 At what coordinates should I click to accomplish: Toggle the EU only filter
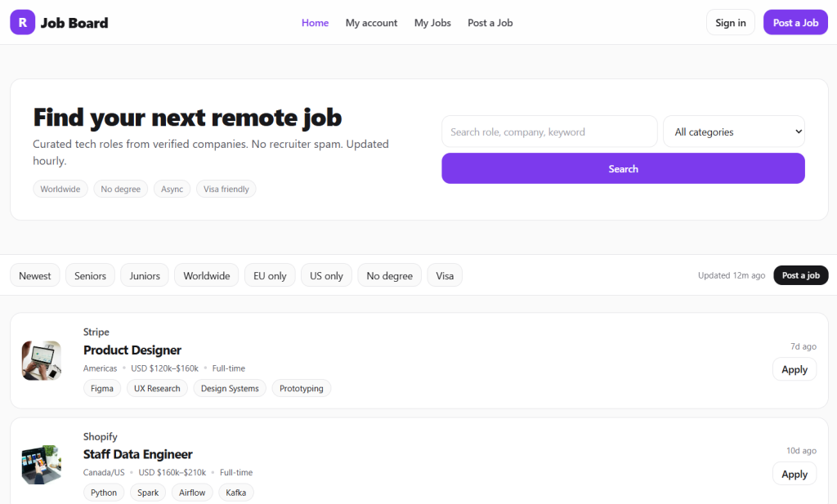[270, 275]
